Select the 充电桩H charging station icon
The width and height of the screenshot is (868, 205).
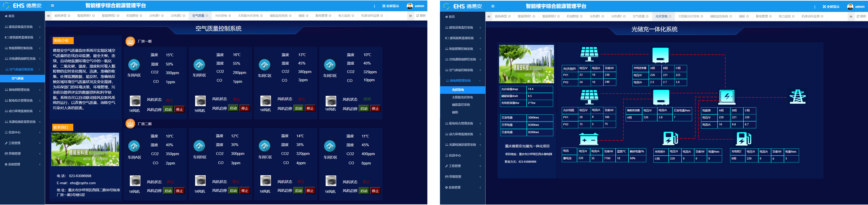(670, 138)
